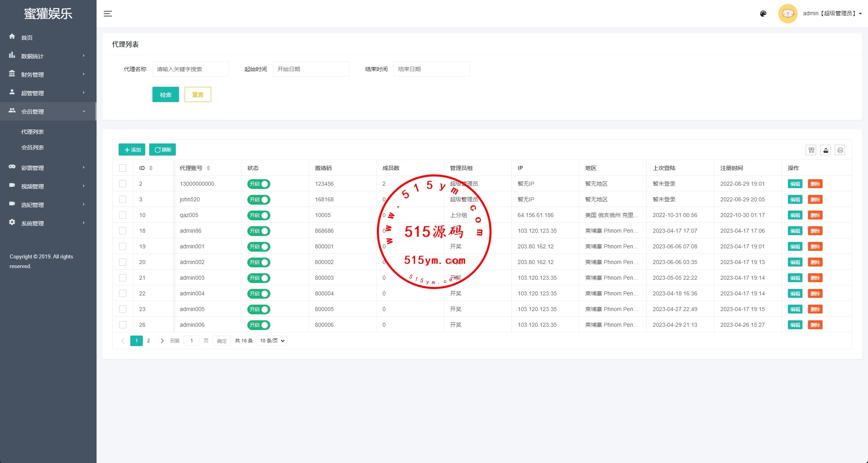Select 代理列表 sidebar submenu item

pos(33,132)
